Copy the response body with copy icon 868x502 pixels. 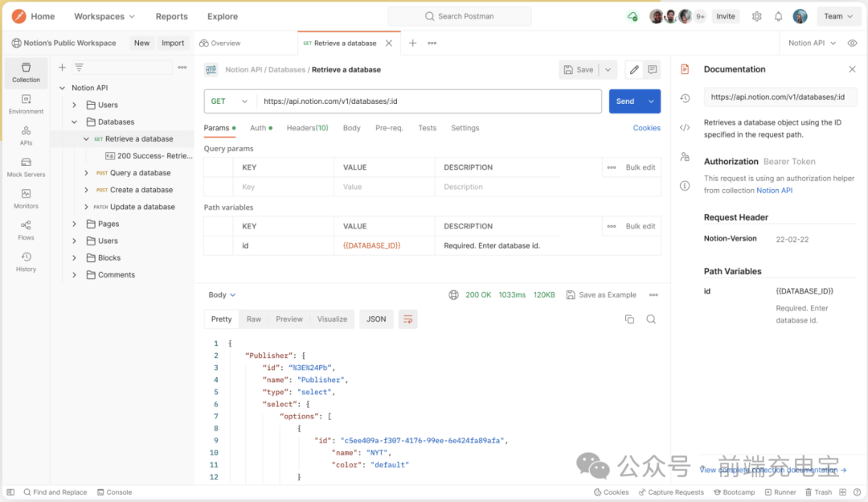tap(629, 319)
